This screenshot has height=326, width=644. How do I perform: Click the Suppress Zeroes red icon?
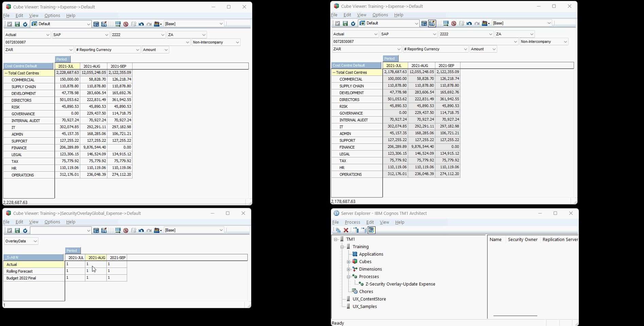[126, 24]
